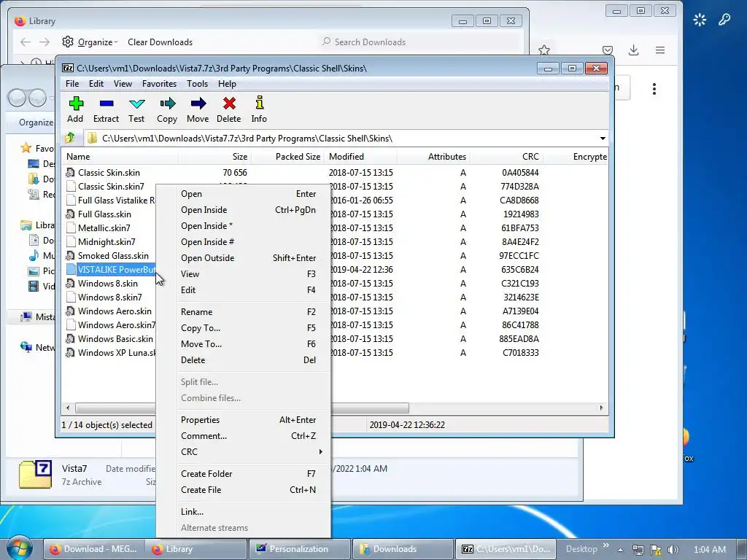Select Classic Skin.skin file
Screen dimensions: 747x560
click(x=109, y=173)
